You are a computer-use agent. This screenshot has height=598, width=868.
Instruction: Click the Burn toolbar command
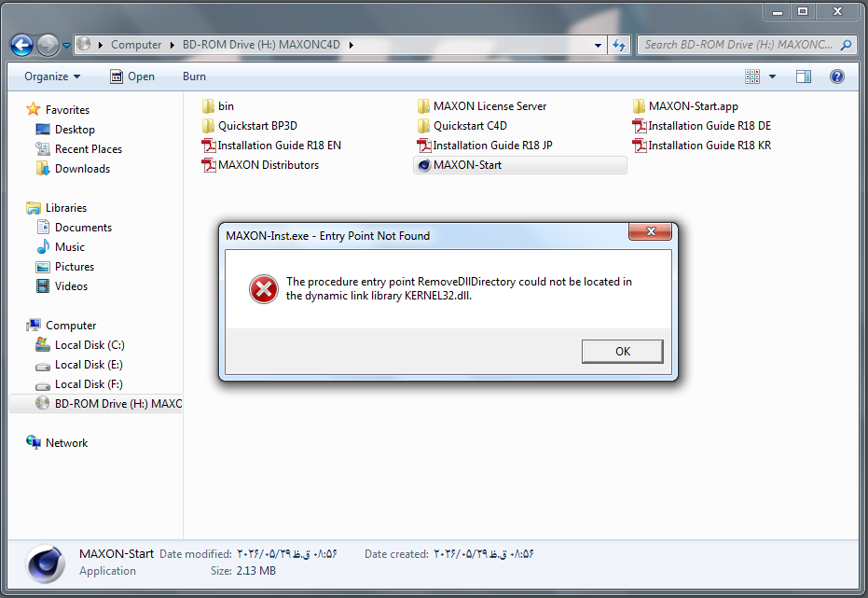194,76
